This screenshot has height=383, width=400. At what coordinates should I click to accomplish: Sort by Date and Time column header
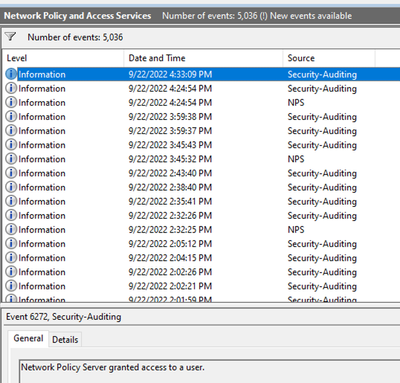(x=203, y=58)
